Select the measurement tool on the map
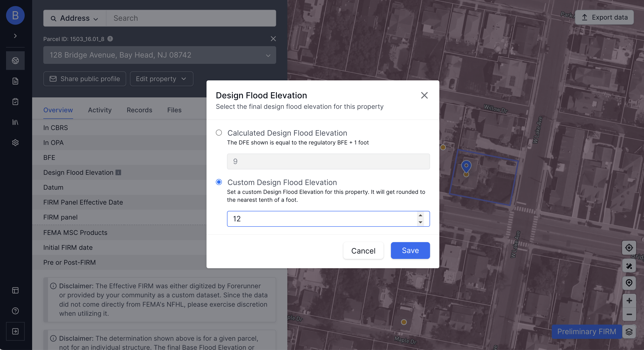Image resolution: width=644 pixels, height=350 pixels. [629, 266]
